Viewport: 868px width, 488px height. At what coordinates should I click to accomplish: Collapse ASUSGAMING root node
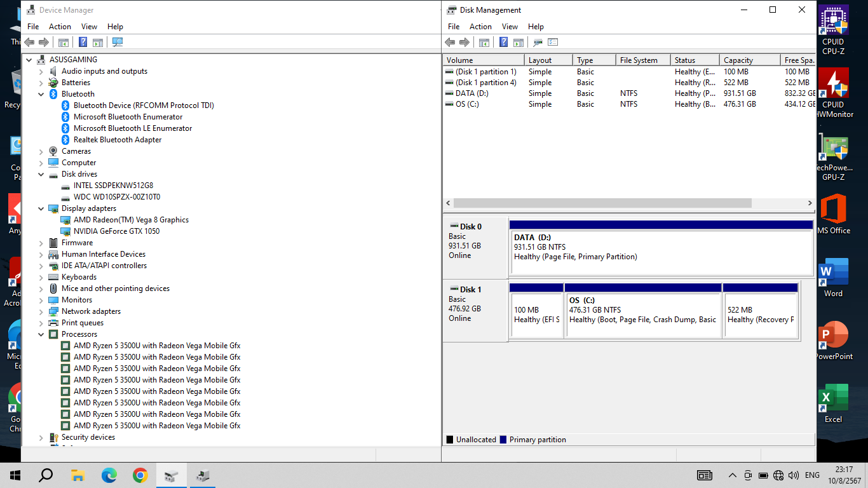29,60
